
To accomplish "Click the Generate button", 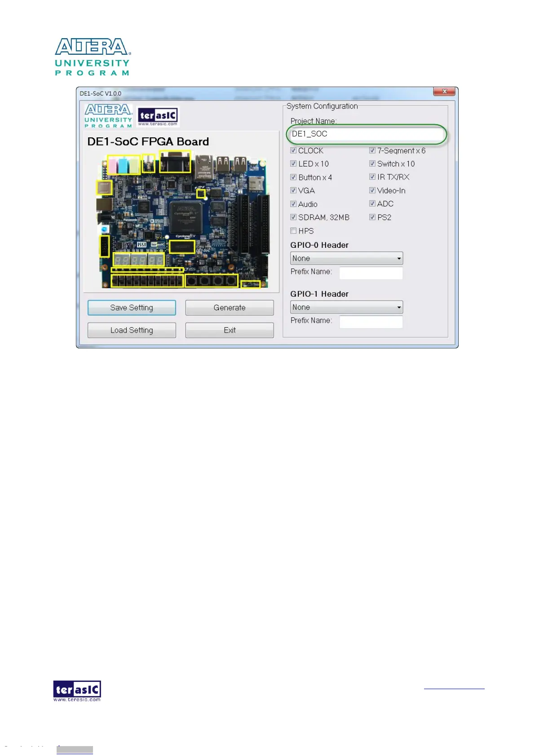I will point(230,308).
